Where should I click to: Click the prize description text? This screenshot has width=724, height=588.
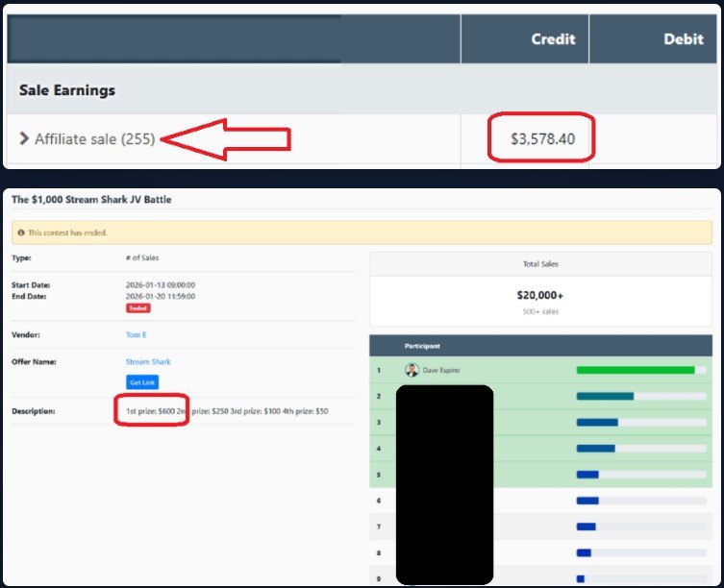click(x=227, y=411)
